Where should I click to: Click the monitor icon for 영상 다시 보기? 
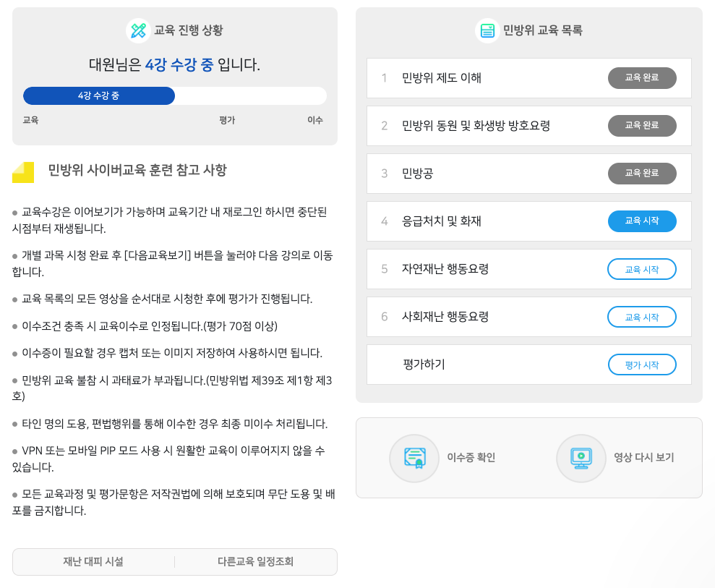coord(581,458)
